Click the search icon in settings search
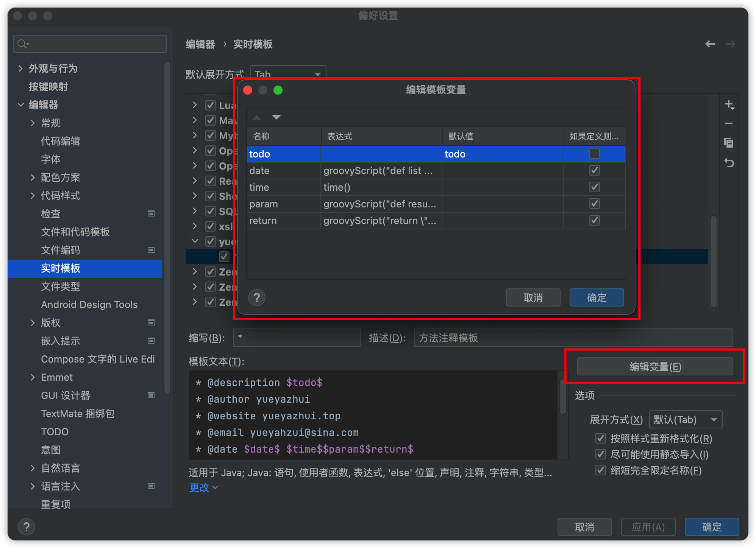 23,44
